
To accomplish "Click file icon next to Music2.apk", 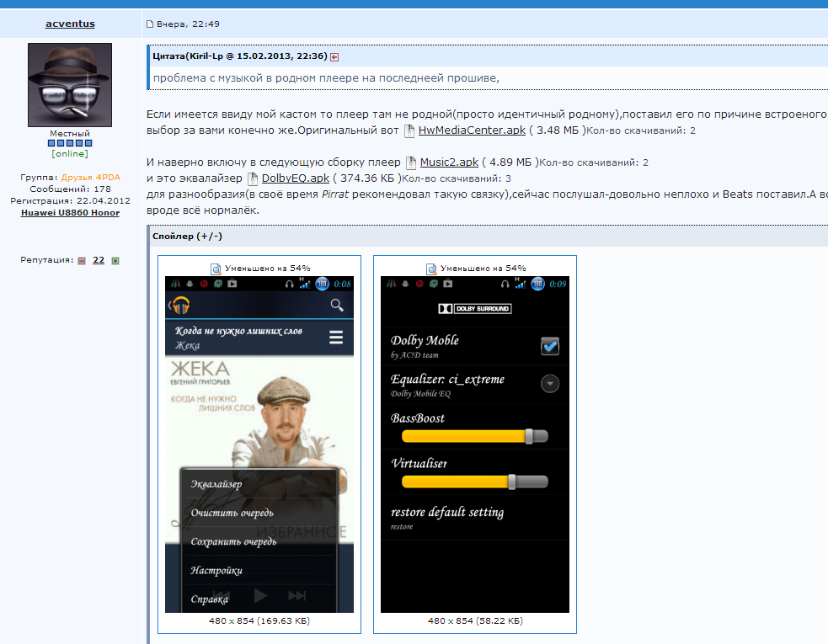I will (411, 162).
